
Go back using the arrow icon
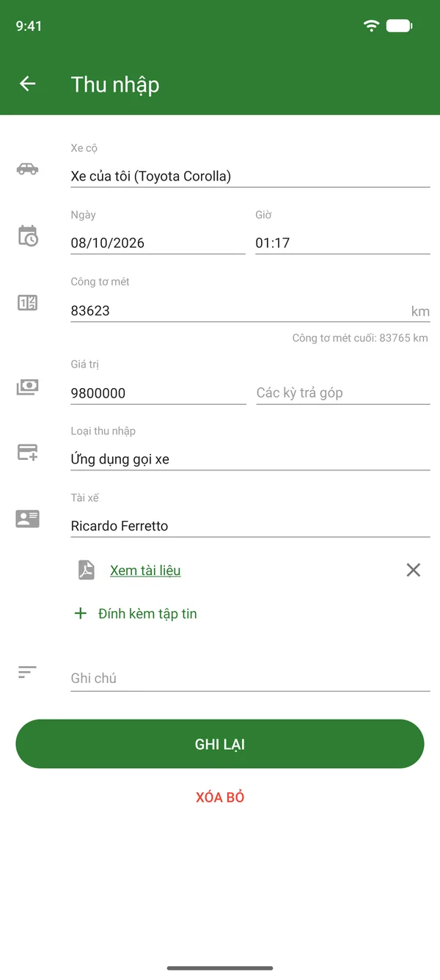28,84
